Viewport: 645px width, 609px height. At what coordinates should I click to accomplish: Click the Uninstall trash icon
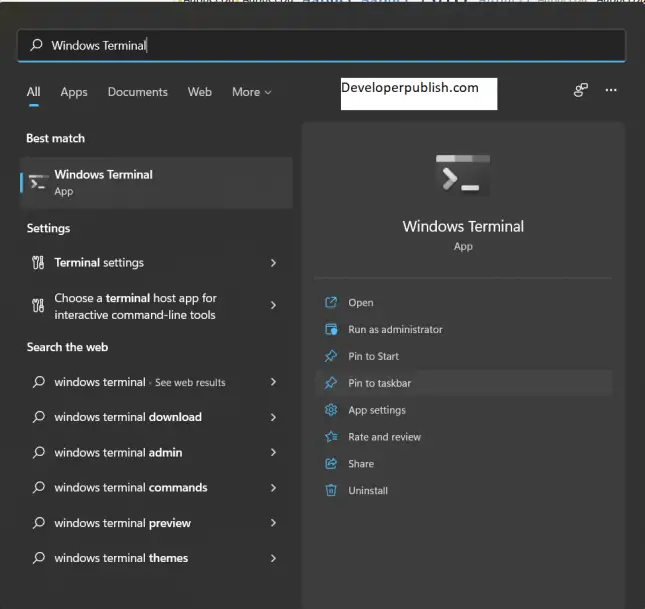[x=331, y=490]
